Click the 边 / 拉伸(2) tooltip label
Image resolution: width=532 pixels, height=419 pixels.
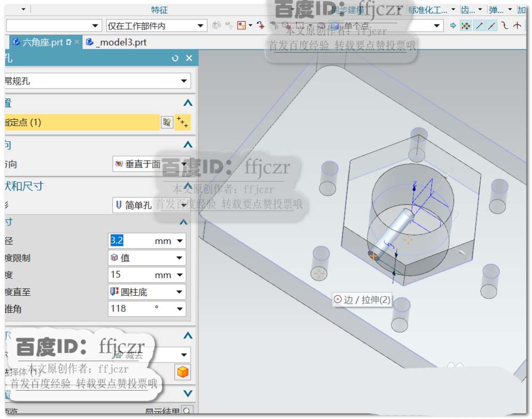[362, 300]
